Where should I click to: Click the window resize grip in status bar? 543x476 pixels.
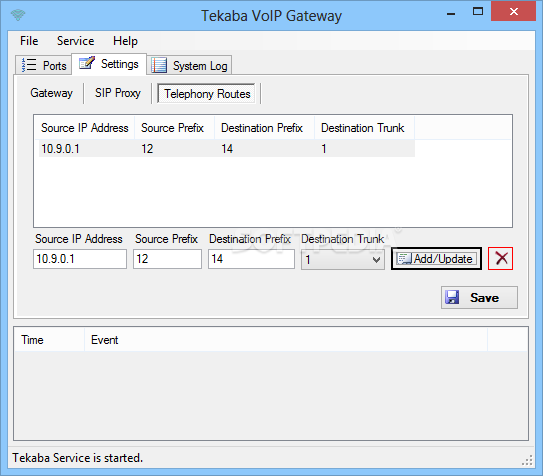527,460
